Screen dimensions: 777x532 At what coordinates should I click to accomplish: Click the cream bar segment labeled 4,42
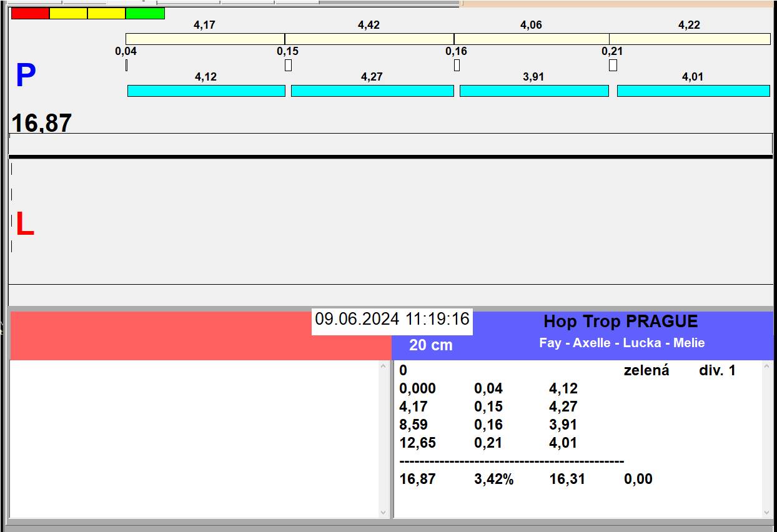tap(369, 39)
